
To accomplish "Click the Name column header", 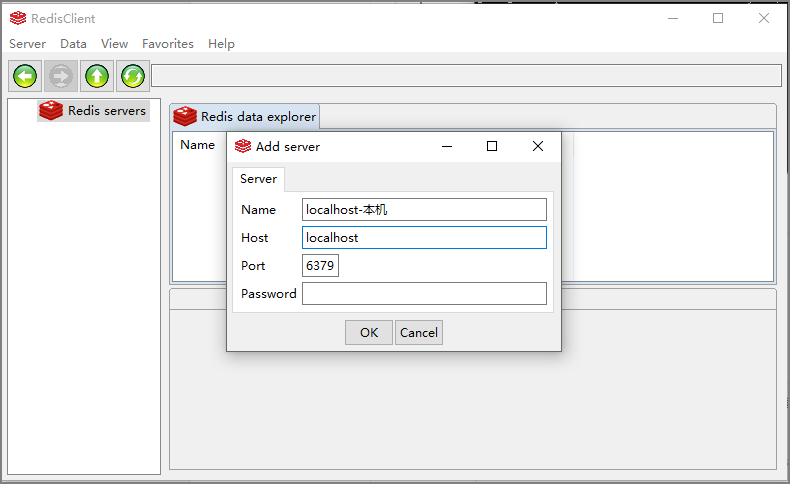I will pyautogui.click(x=198, y=145).
